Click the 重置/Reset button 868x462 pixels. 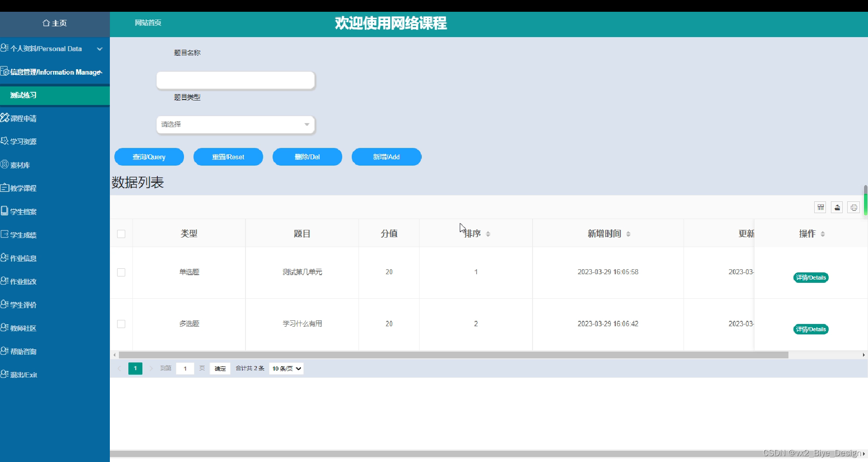coord(228,157)
